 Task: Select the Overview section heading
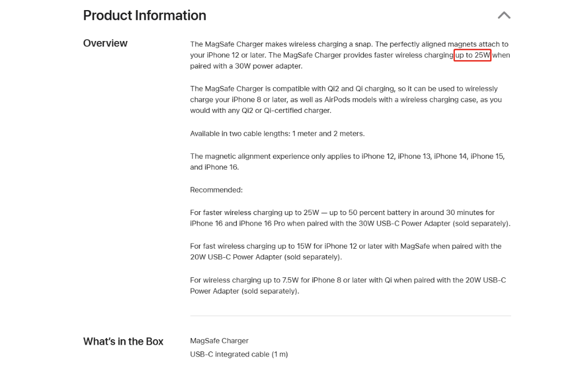pyautogui.click(x=105, y=43)
